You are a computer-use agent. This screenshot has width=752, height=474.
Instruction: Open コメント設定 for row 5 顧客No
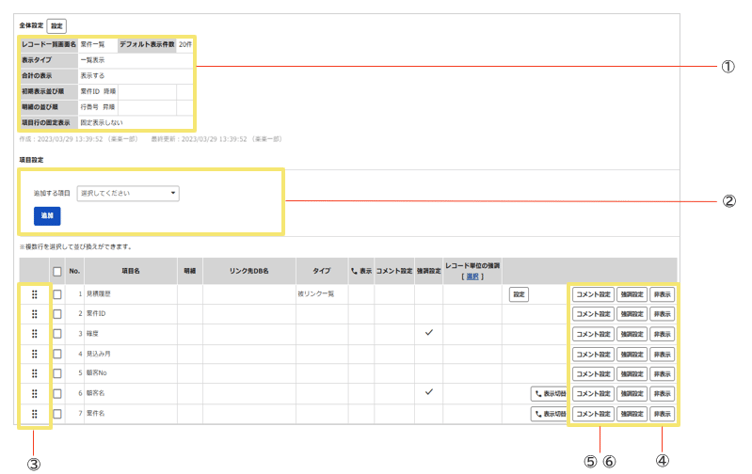(x=593, y=374)
